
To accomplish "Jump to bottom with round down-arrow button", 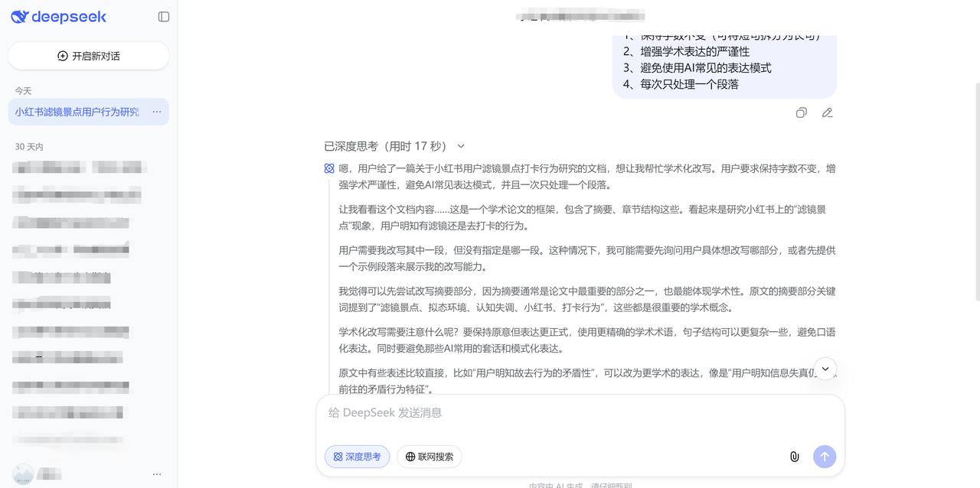I will 825,369.
